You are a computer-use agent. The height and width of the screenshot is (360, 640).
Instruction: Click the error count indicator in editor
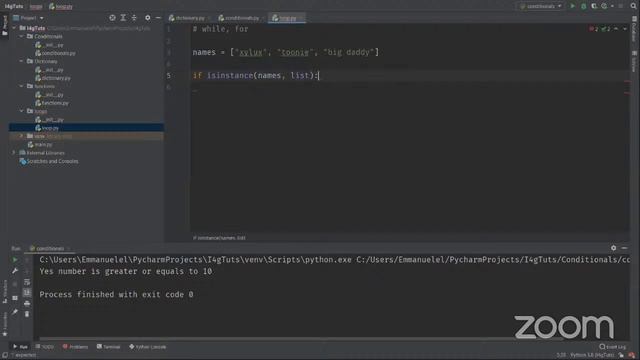[x=593, y=29]
